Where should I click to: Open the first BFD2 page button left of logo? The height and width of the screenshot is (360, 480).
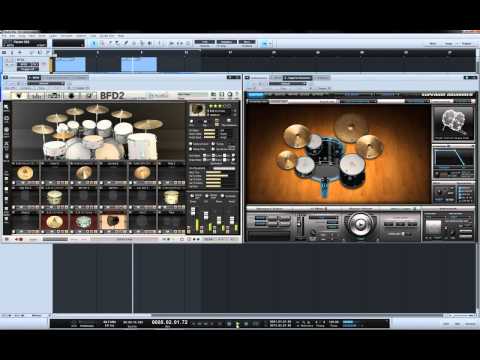(x=19, y=96)
